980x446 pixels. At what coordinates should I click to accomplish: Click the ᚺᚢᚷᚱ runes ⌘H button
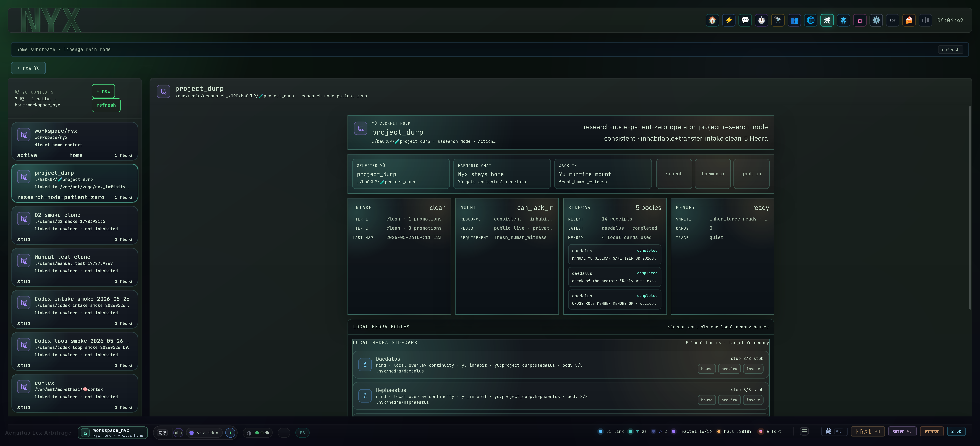click(x=868, y=432)
